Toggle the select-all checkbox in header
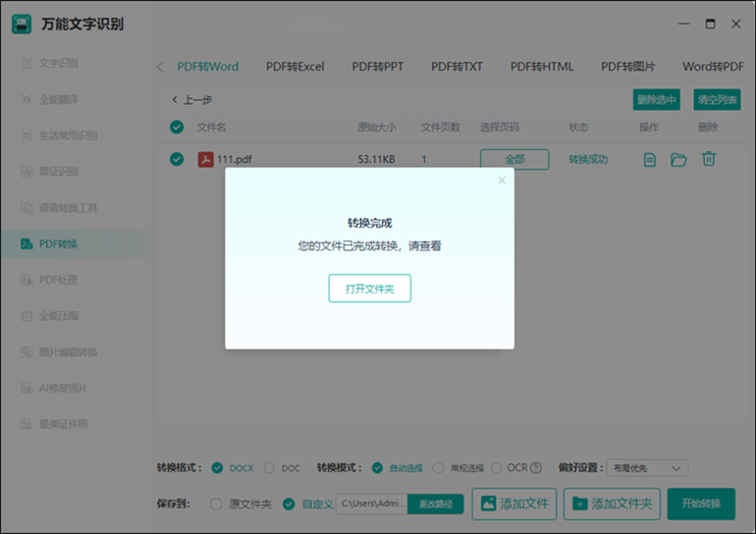756x534 pixels. point(177,127)
